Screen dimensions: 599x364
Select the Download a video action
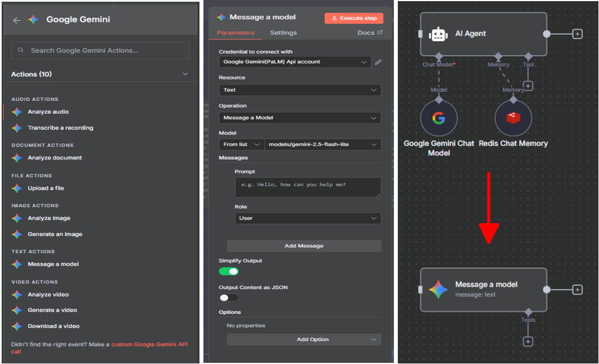pos(54,326)
